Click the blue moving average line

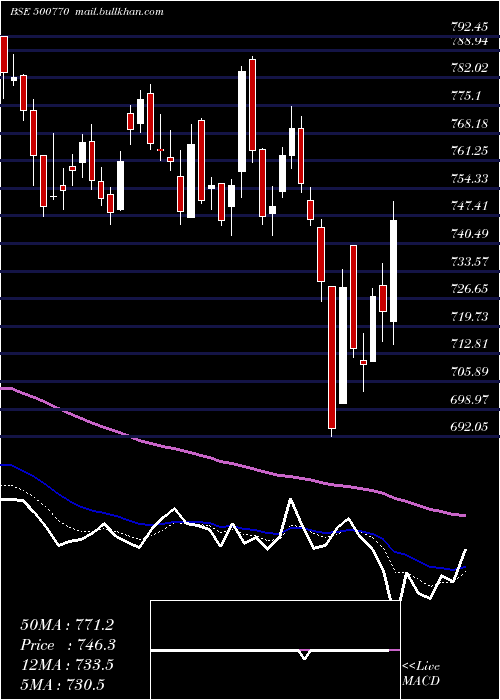pyautogui.click(x=232, y=528)
